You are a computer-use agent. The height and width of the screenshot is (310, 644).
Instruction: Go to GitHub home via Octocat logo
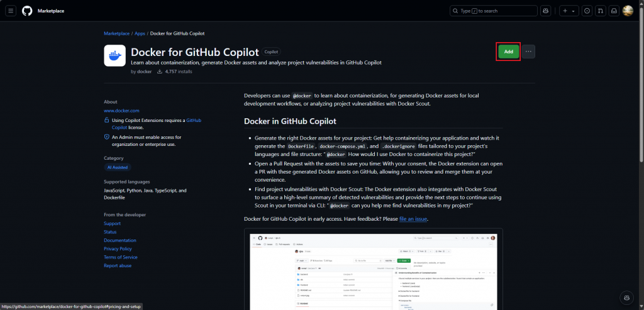click(x=27, y=11)
